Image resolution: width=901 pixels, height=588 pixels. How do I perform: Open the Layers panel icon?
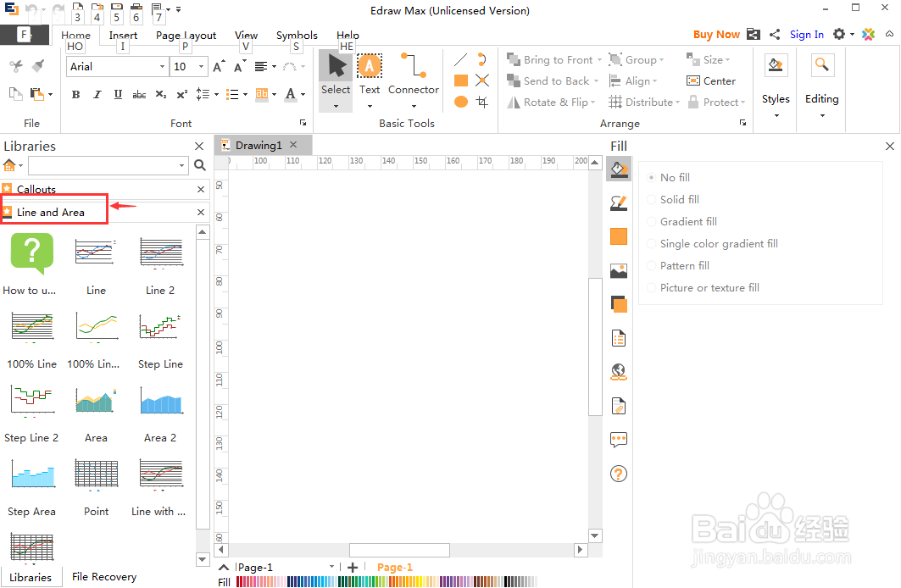coord(619,304)
